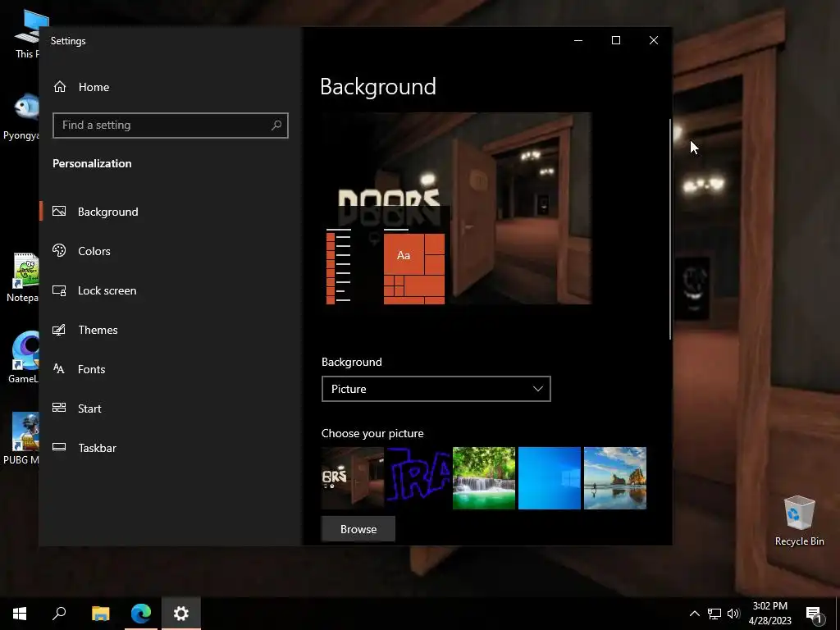The image size is (840, 630).
Task: Choose the blue graffiti letters picture thumbnail
Action: click(x=418, y=478)
